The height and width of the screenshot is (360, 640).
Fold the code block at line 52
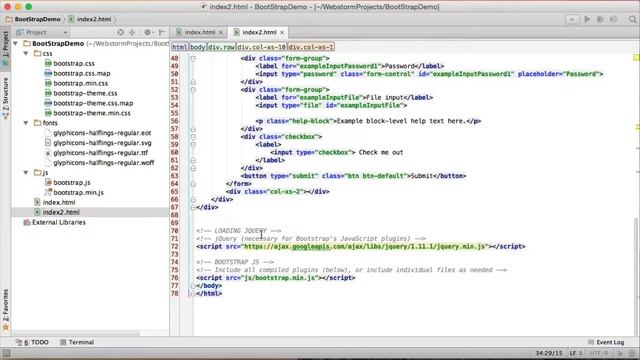tap(193, 90)
